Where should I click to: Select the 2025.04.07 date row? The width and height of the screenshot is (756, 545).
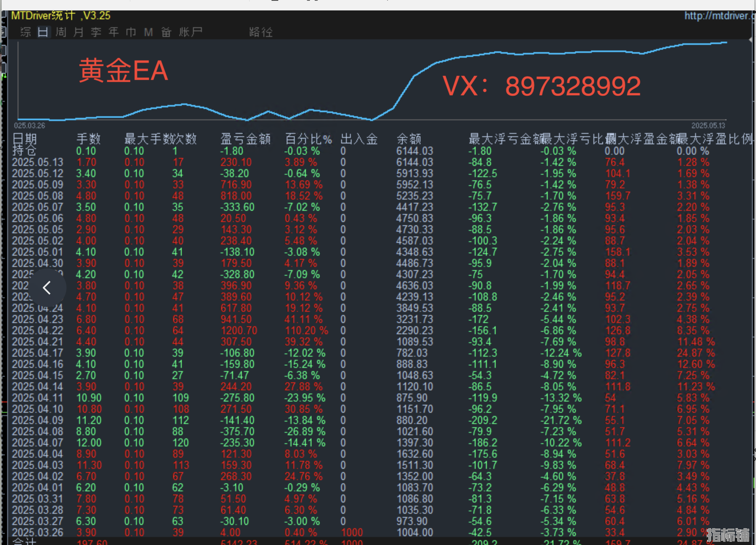pyautogui.click(x=38, y=443)
